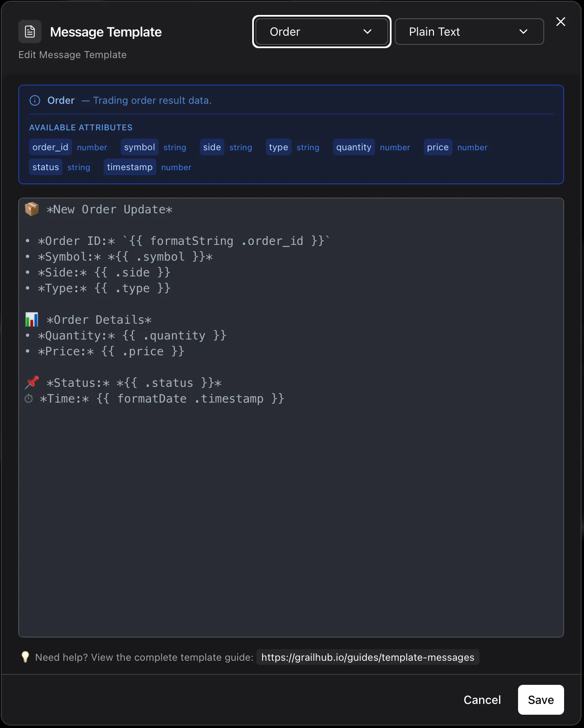Open the Order data type dropdown
The width and height of the screenshot is (584, 728).
321,32
